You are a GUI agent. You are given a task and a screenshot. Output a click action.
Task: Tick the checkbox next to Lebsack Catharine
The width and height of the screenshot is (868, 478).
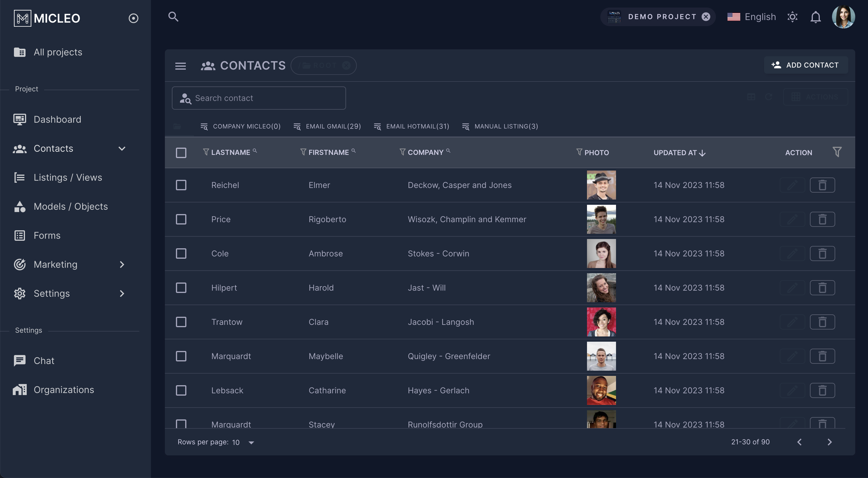[x=181, y=390]
